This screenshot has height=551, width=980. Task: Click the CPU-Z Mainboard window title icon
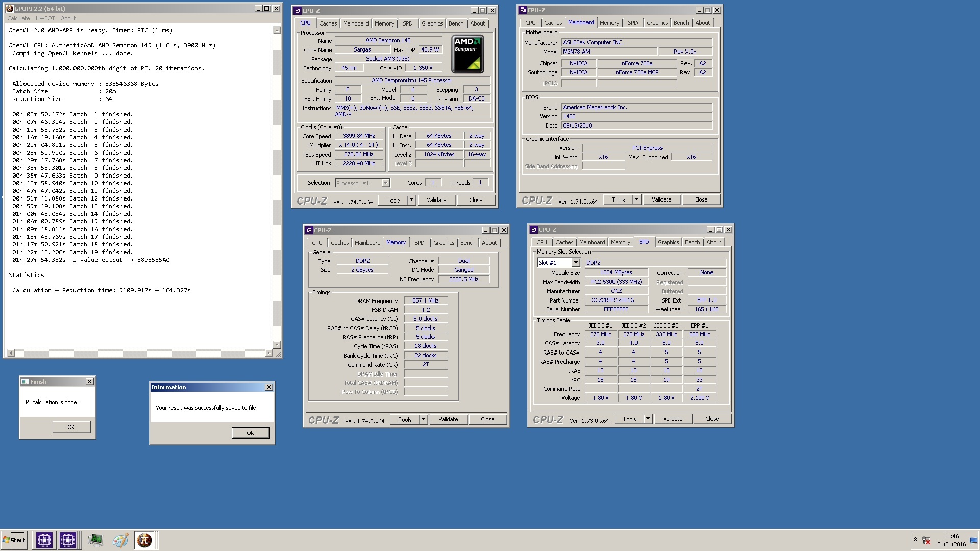522,10
